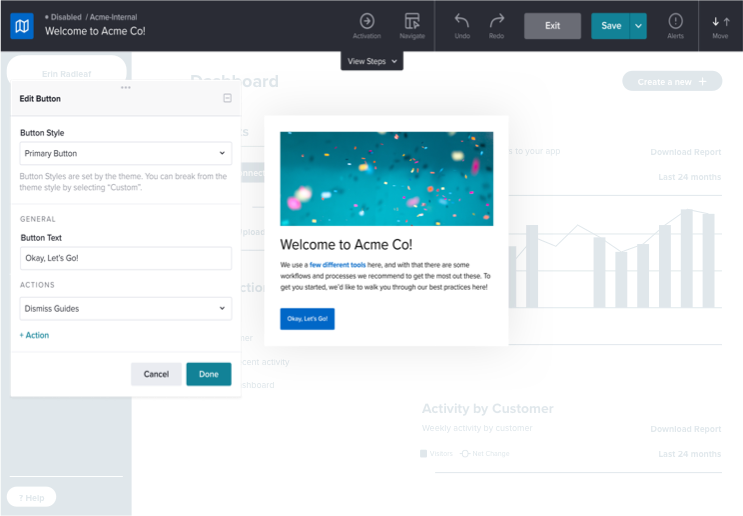Click the drag handle dots on Edit Button panel
Image resolution: width=743 pixels, height=516 pixels.
coord(126,87)
